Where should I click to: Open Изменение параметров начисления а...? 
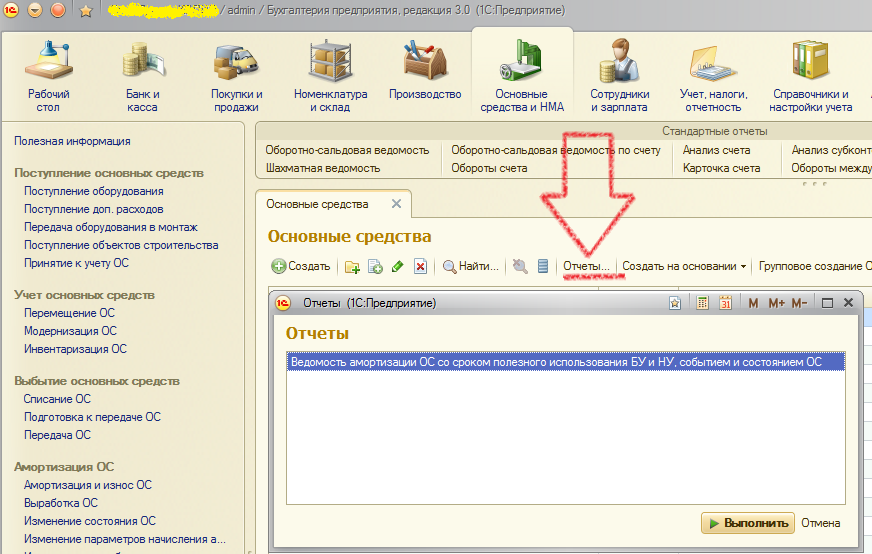click(125, 539)
